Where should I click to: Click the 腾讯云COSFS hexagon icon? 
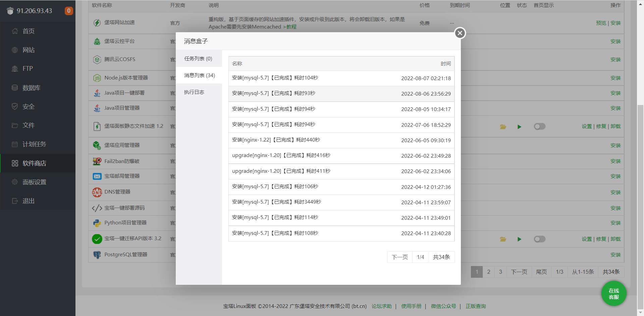click(x=97, y=59)
